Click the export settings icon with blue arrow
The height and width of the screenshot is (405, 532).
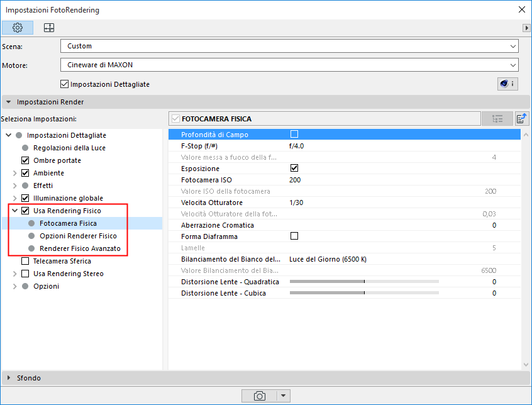(x=522, y=119)
